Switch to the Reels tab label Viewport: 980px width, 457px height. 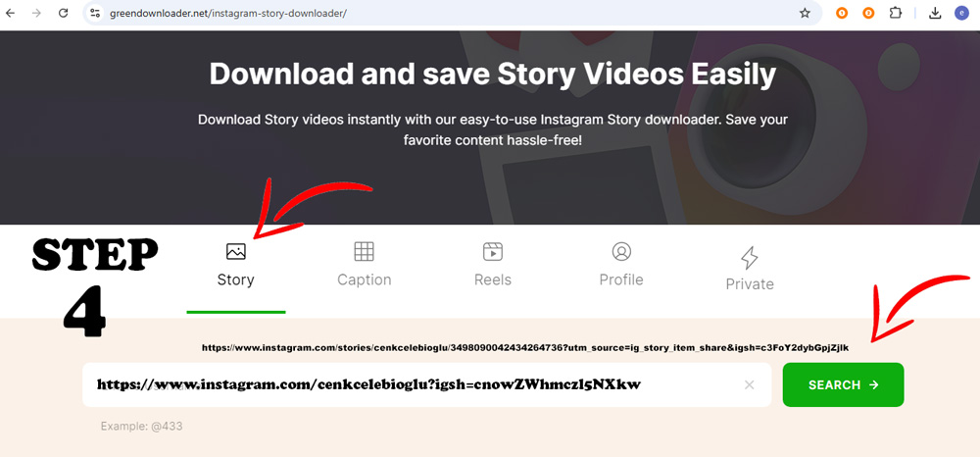point(493,279)
